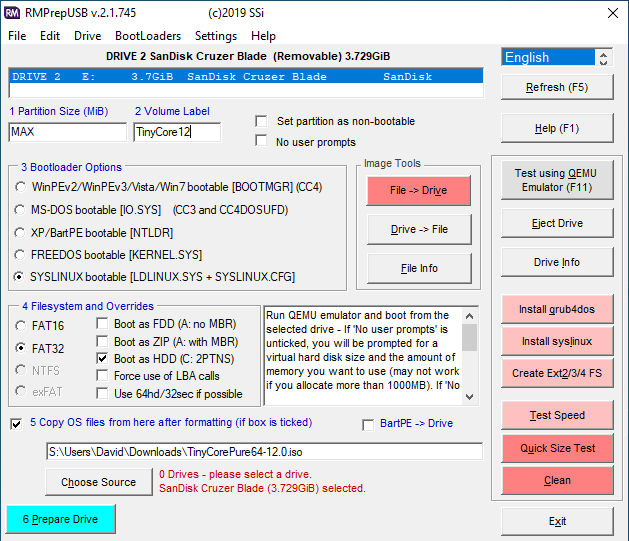Viewport: 629px width, 541px height.
Task: Open the English language selector
Action: coord(548,57)
